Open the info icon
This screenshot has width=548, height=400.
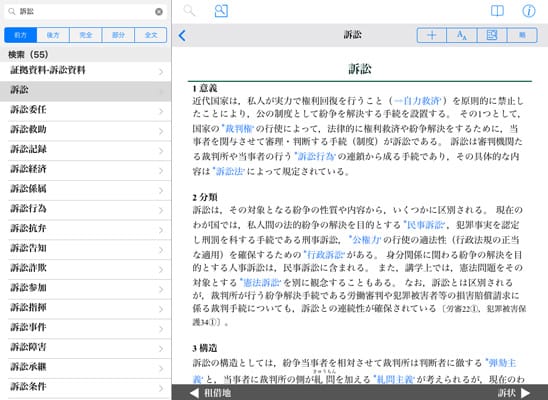528,11
